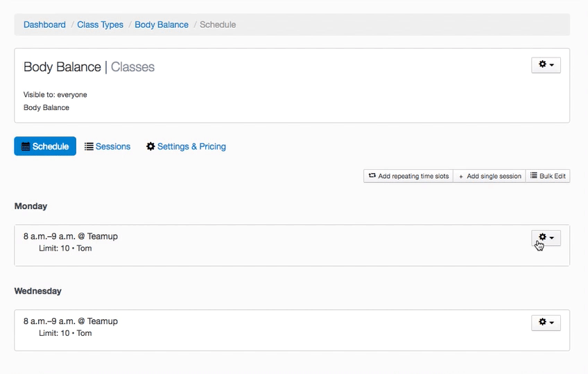The width and height of the screenshot is (588, 374).
Task: Click the gear icon beside Settings & Pricing
Action: coord(150,147)
